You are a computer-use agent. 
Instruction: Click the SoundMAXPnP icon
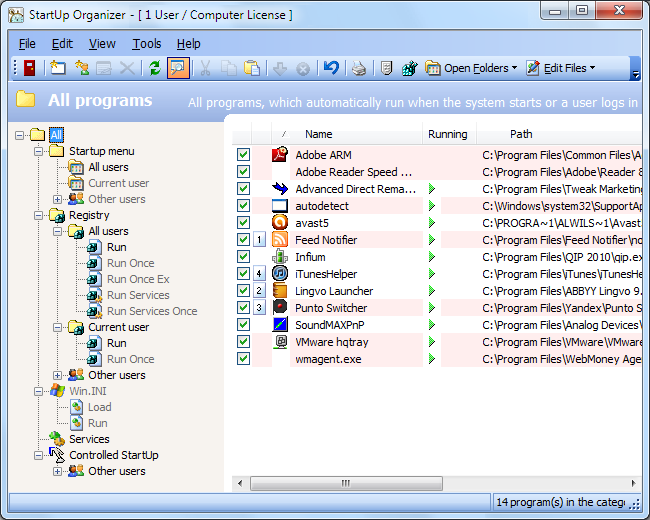click(x=280, y=325)
